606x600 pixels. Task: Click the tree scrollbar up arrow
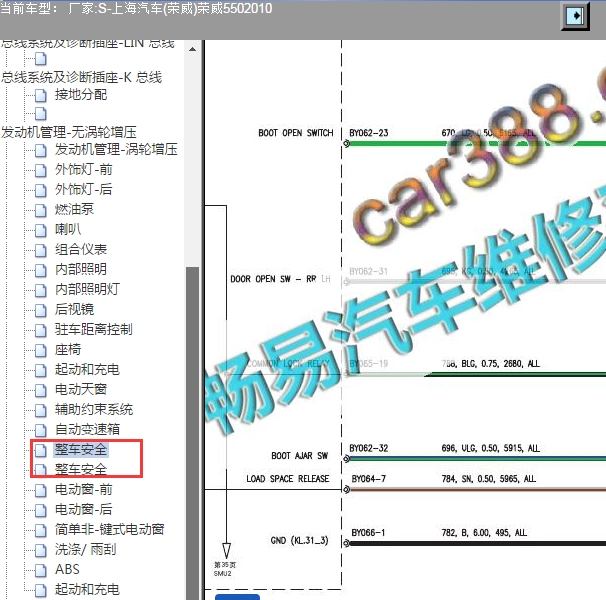(x=192, y=49)
